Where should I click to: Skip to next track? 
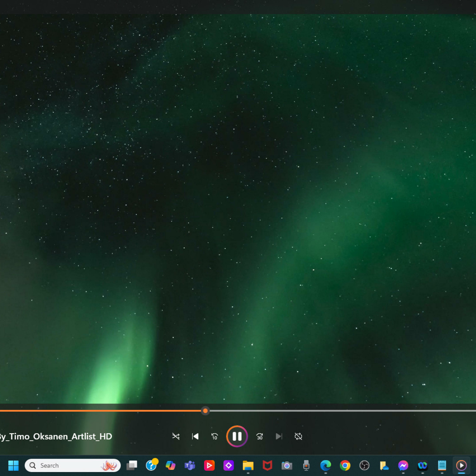[x=279, y=436]
